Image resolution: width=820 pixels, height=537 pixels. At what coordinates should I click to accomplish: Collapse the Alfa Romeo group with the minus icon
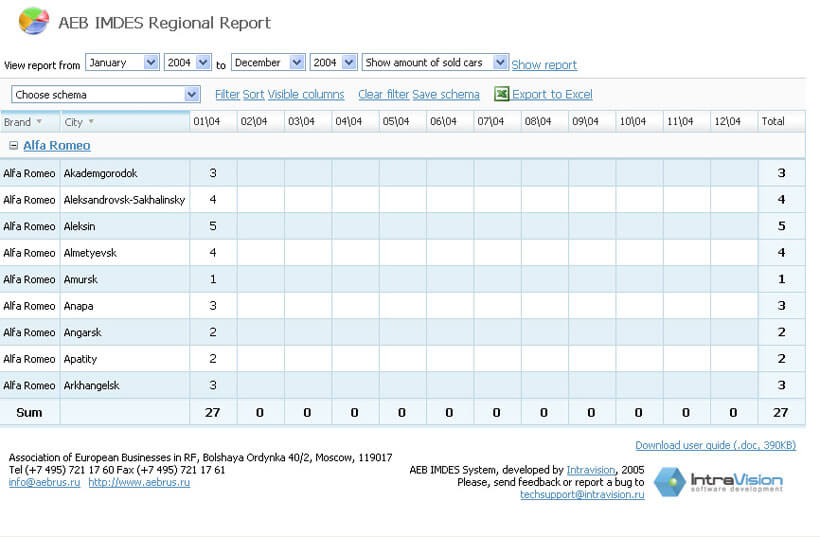click(x=14, y=145)
